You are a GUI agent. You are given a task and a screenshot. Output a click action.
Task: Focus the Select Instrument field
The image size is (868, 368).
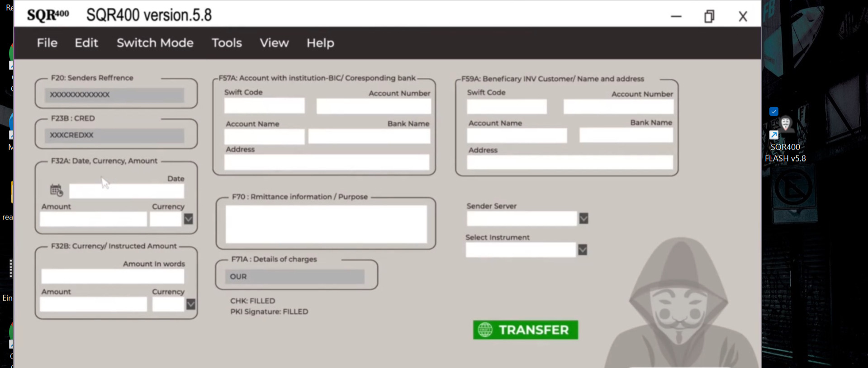[x=521, y=250]
